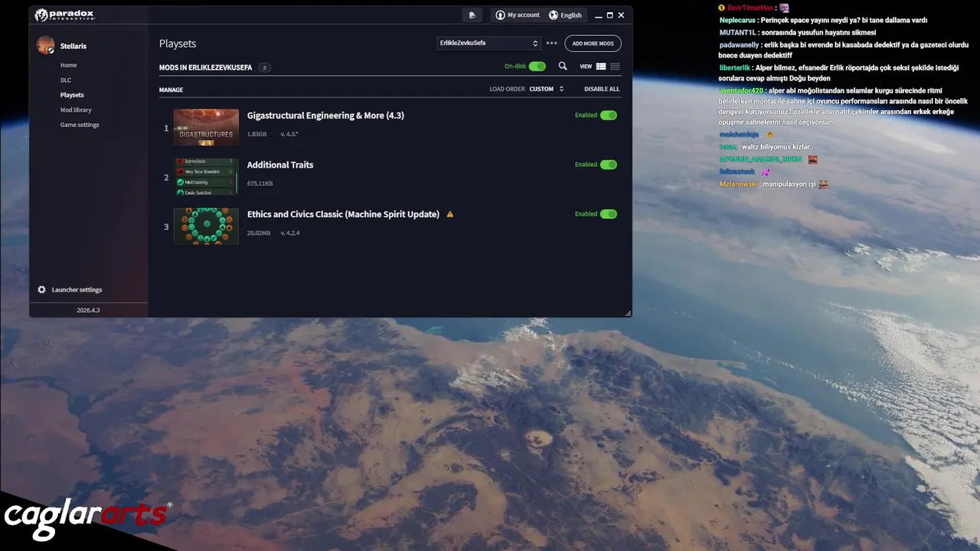Go to Home in sidebar

coord(69,65)
